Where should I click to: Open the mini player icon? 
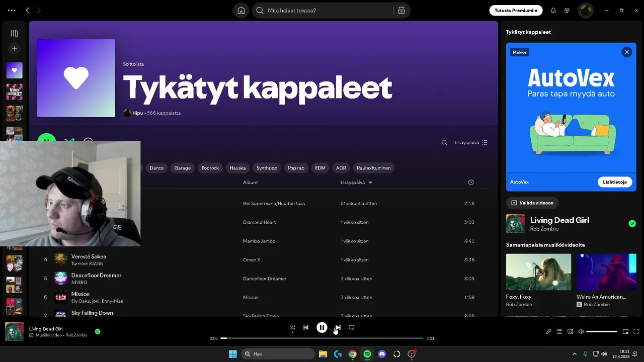point(626,332)
